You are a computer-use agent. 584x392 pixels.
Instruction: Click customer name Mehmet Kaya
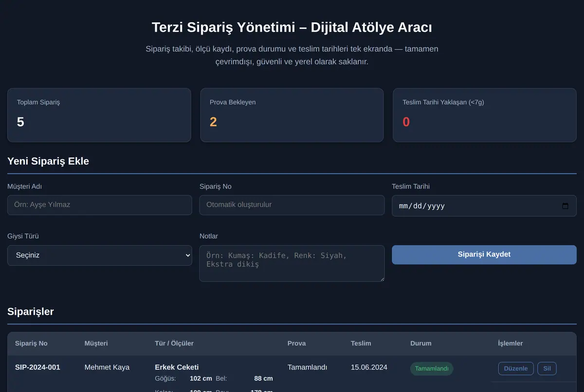point(107,367)
